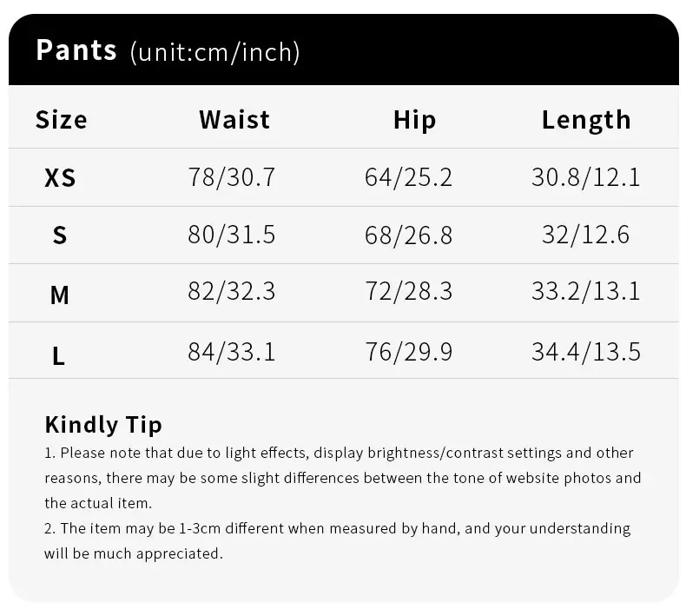The width and height of the screenshot is (686, 616).
Task: Click M length value 33.2/13.1
Action: [x=586, y=291]
